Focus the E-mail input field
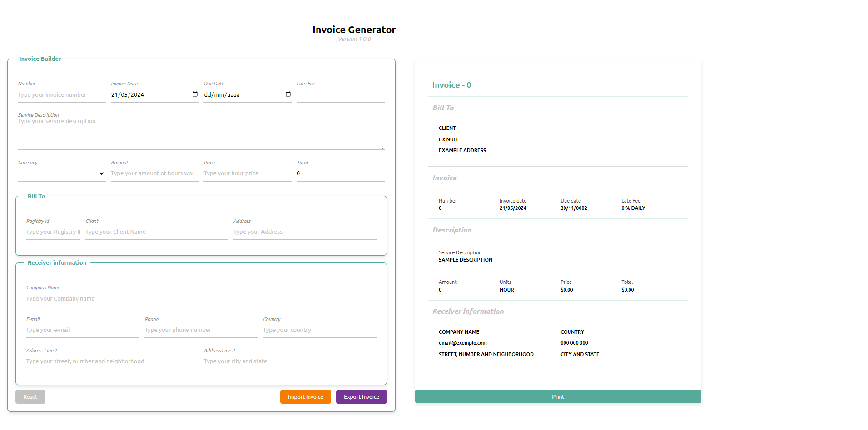 (83, 330)
